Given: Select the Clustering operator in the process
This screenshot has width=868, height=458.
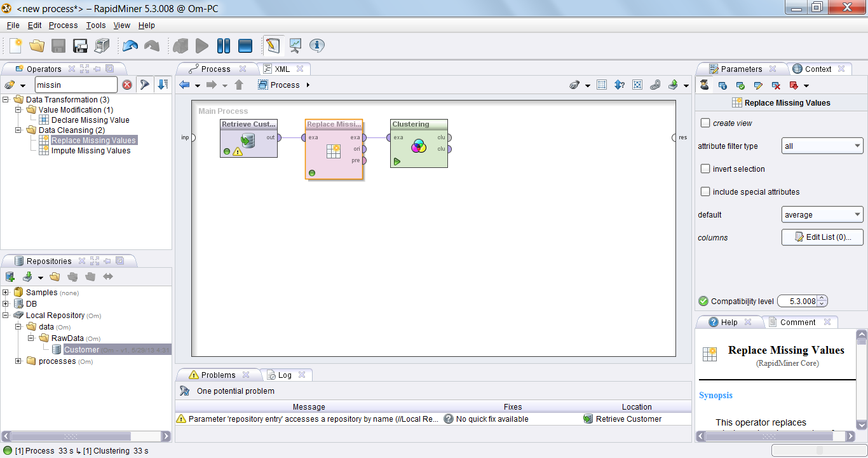Looking at the screenshot, I should coord(419,143).
